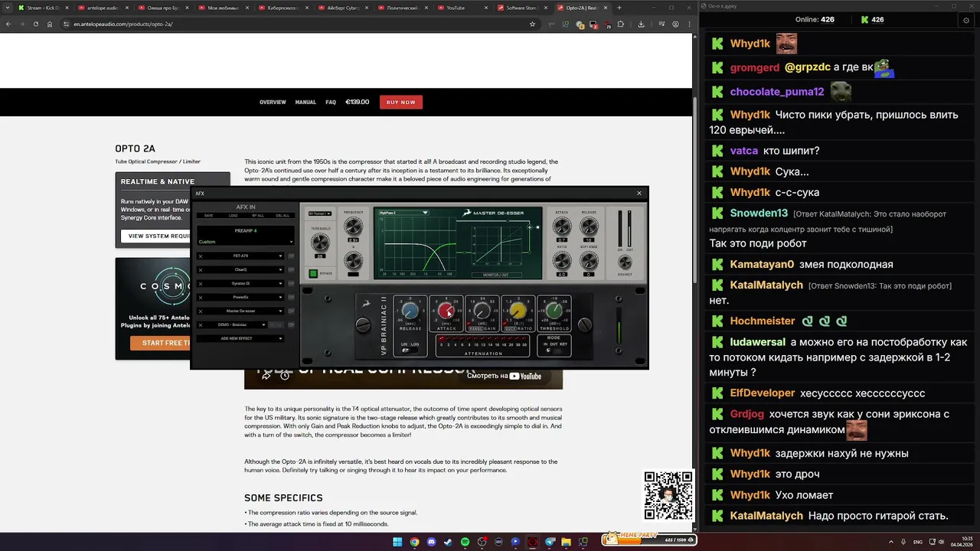This screenshot has height=551, width=980.
Task: Toggle BP bypass for DEMO - Brainiac
Action: tap(291, 325)
